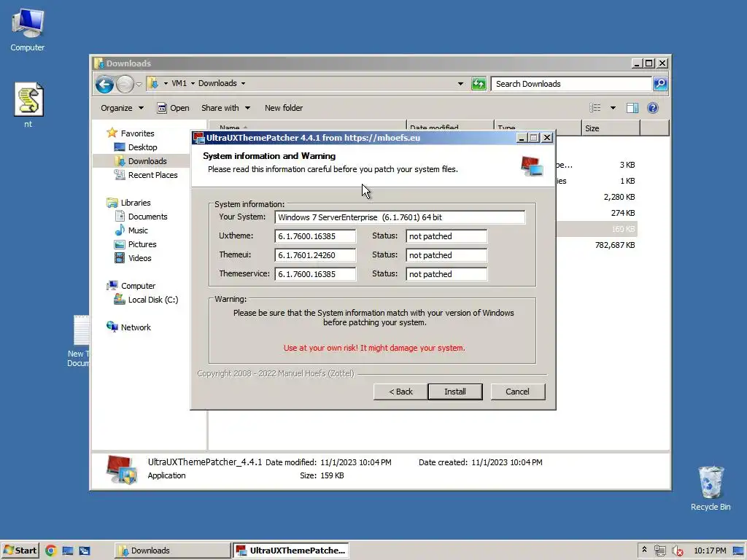Screen dimensions: 747x560
Task: Open Pictures library in navigation pane
Action: [142, 244]
